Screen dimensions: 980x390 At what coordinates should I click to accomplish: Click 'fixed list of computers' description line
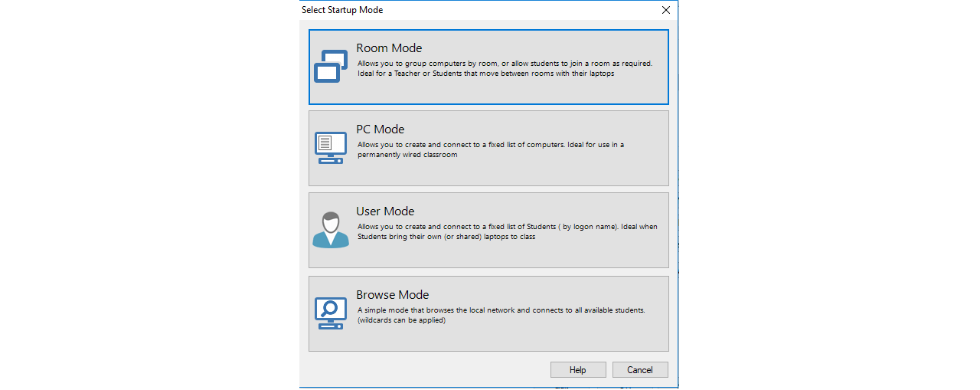(x=491, y=145)
